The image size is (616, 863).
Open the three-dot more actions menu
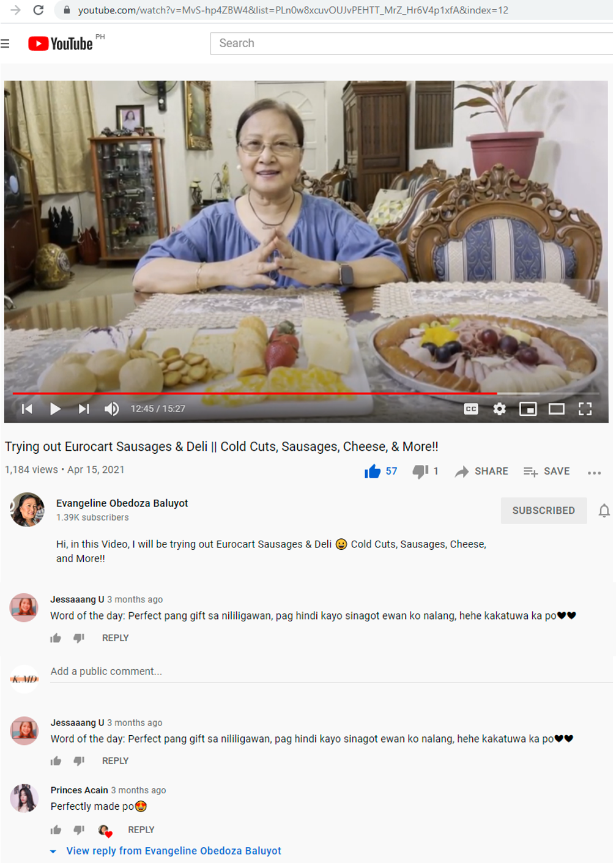coord(594,472)
